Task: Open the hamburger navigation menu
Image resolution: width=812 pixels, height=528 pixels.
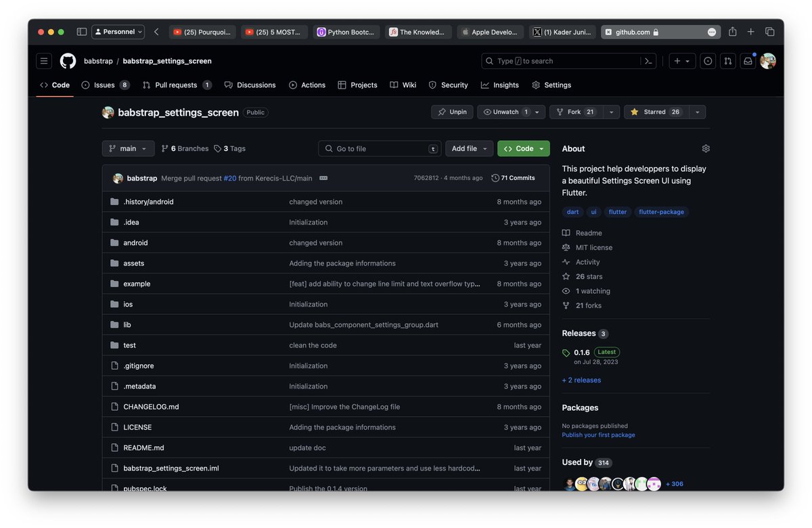Action: [43, 61]
